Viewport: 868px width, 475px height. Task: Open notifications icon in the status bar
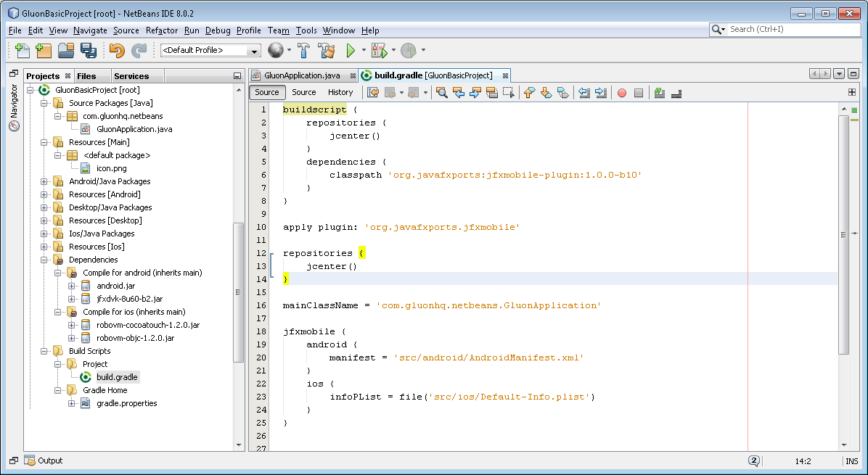[x=753, y=460]
